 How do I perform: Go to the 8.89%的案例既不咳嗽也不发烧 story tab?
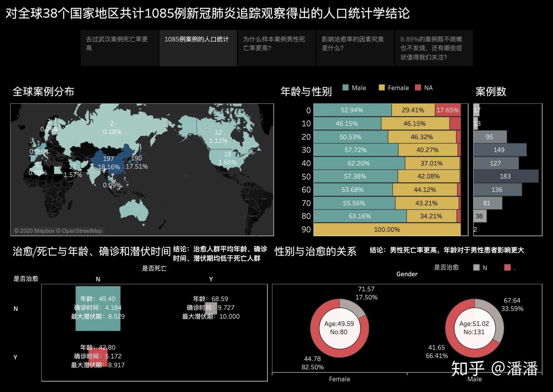[434, 48]
